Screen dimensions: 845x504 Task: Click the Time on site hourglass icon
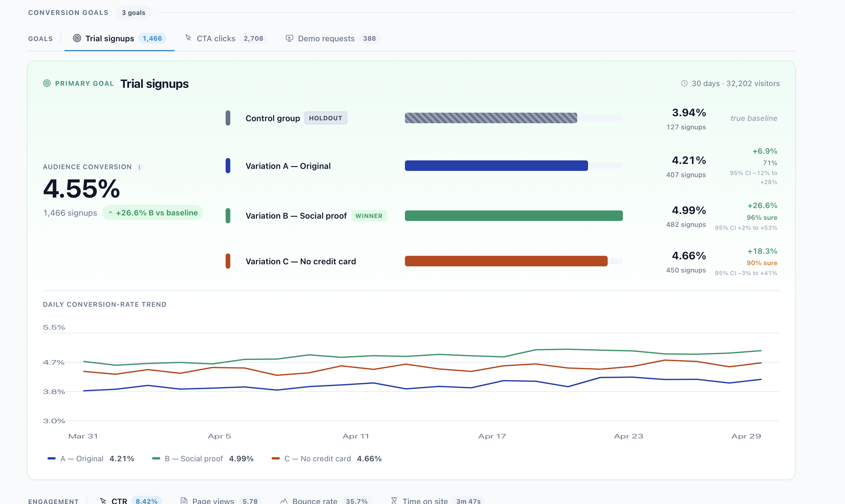[x=394, y=500]
